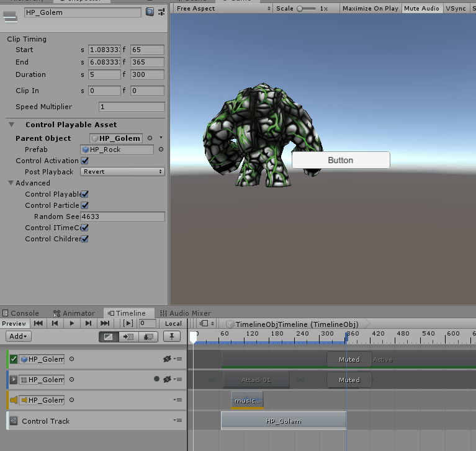Switch to the Audio Mixer tab
The image size is (476, 451).
click(x=185, y=313)
